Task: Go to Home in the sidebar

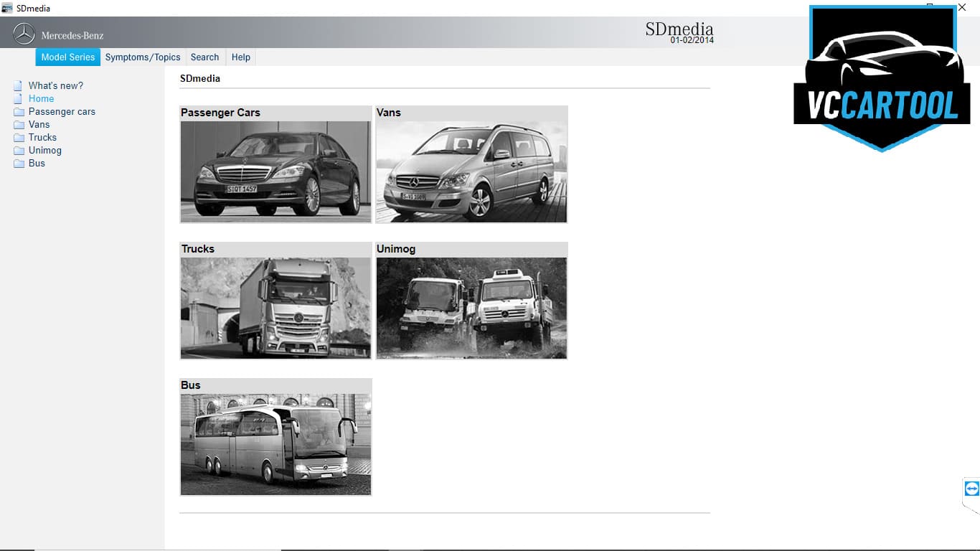Action: point(42,99)
